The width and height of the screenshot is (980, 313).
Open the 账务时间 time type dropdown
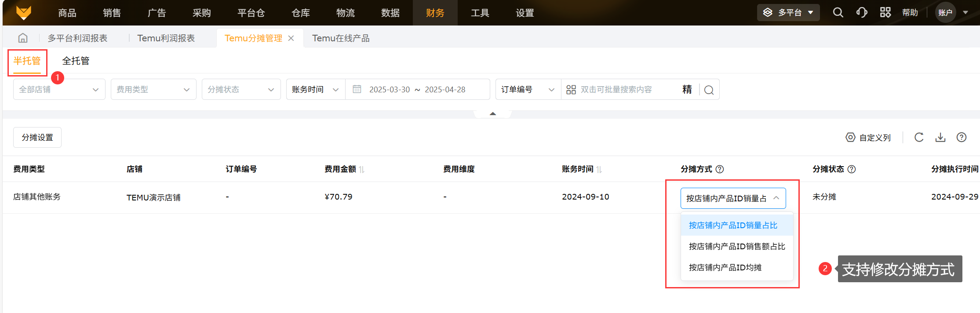click(x=316, y=89)
